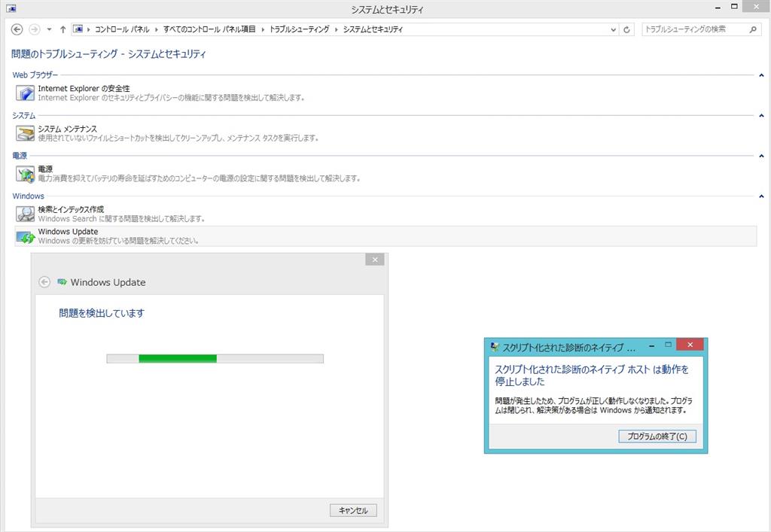
Task: Collapse the 電源 section
Action: tap(761, 156)
